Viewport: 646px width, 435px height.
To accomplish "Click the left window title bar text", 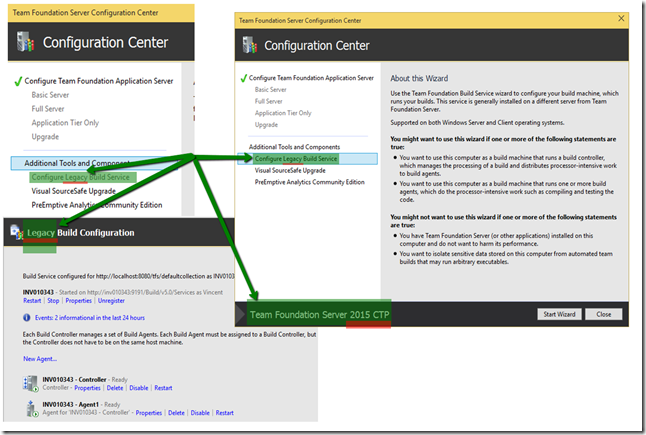I will pos(85,13).
